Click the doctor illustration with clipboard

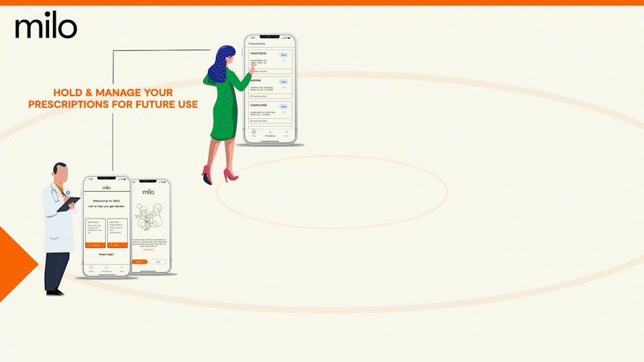click(x=60, y=229)
